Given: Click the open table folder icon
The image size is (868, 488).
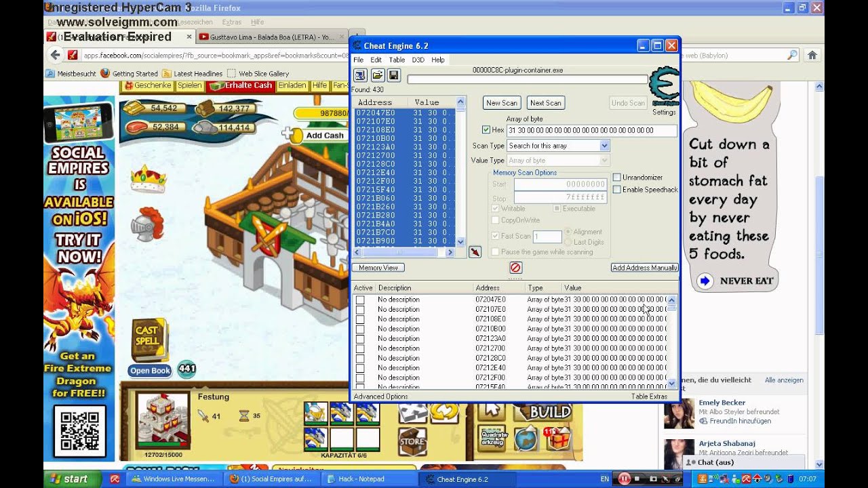Looking at the screenshot, I should [x=377, y=75].
